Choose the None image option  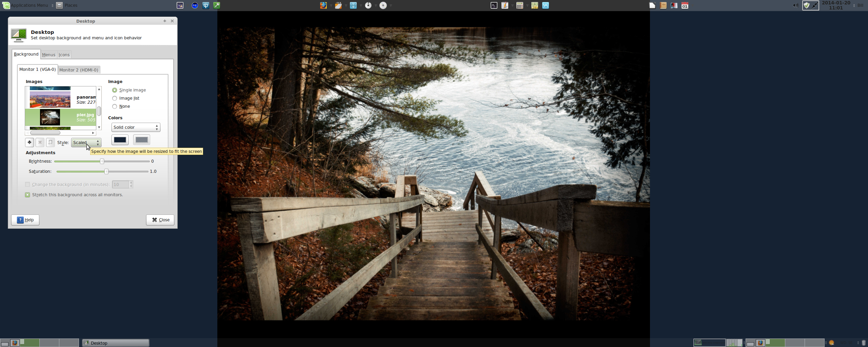(x=121, y=106)
